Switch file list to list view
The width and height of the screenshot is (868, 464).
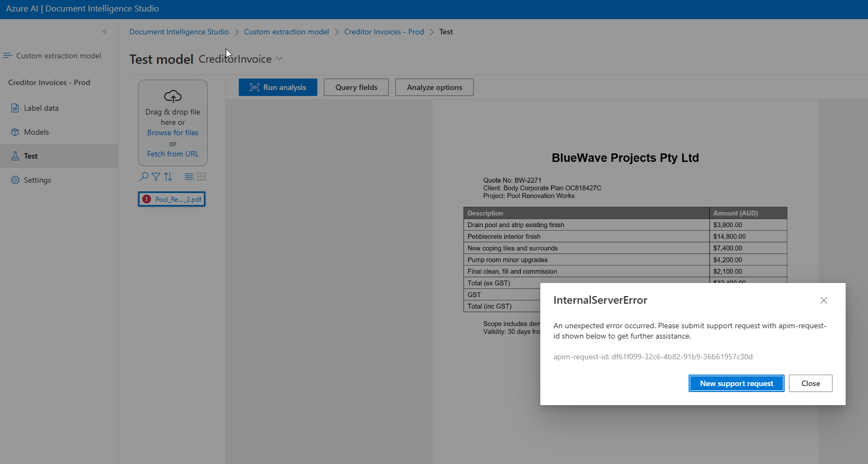[x=189, y=177]
